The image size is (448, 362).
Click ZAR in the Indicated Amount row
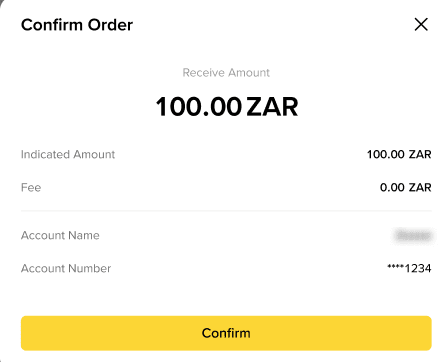(x=420, y=154)
